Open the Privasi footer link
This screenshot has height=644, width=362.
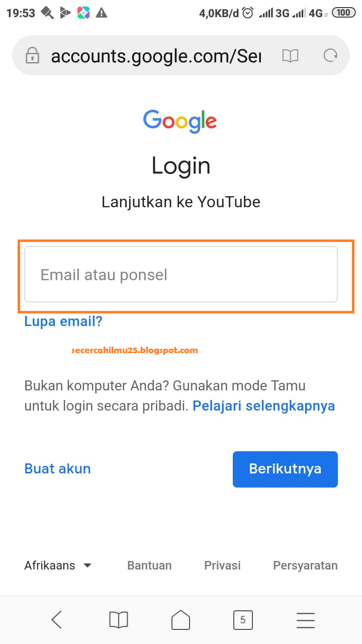tap(222, 566)
